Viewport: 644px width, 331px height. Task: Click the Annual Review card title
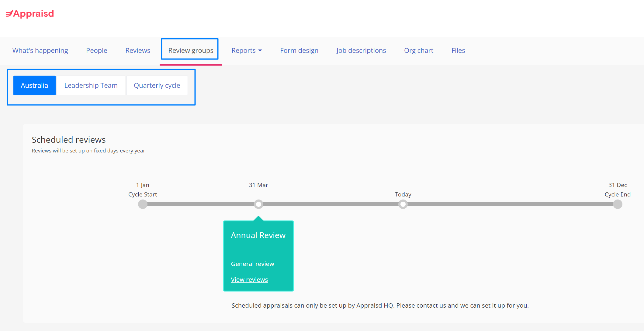click(258, 235)
